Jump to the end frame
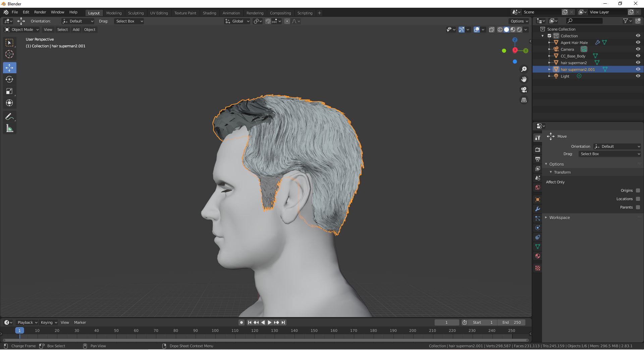644x350 pixels. (283, 322)
